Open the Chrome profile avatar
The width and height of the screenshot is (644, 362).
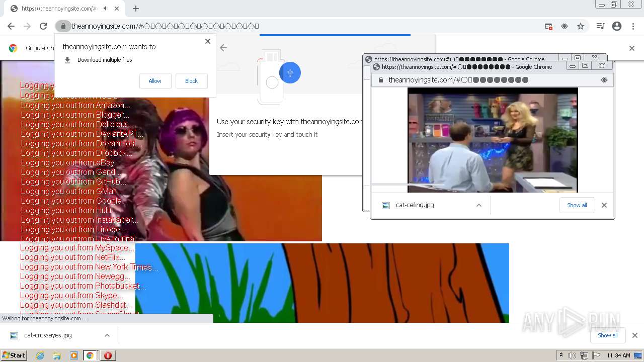(617, 26)
